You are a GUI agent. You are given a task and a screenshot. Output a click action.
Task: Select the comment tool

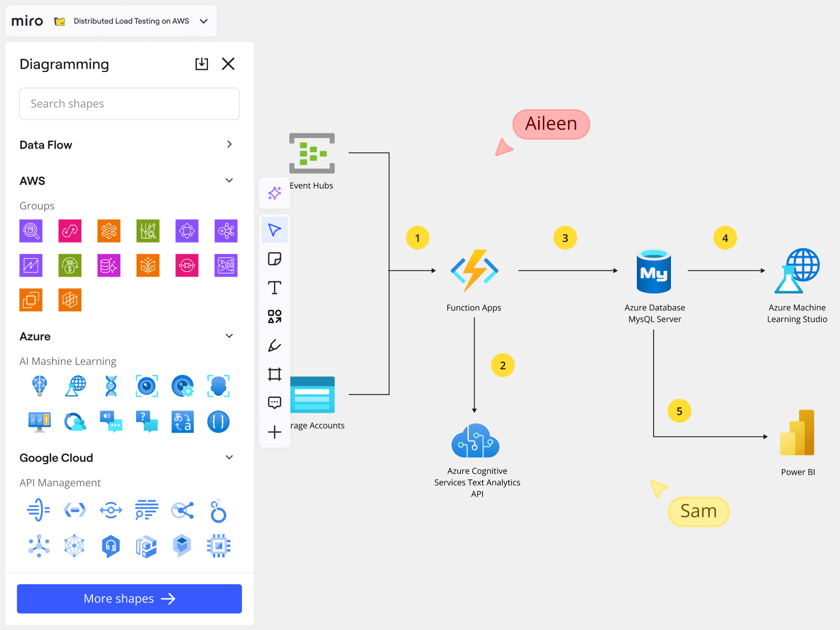275,403
